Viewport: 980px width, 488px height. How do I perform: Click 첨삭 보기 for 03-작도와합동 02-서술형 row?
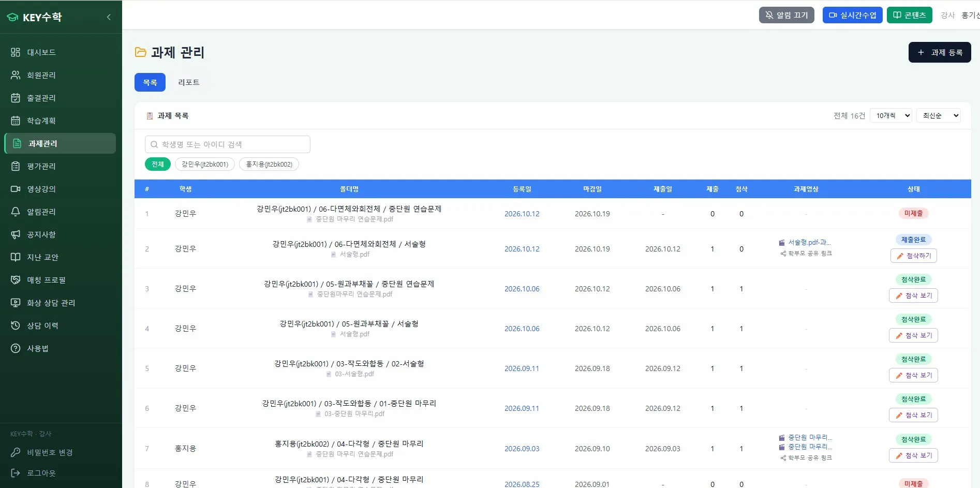click(x=914, y=375)
